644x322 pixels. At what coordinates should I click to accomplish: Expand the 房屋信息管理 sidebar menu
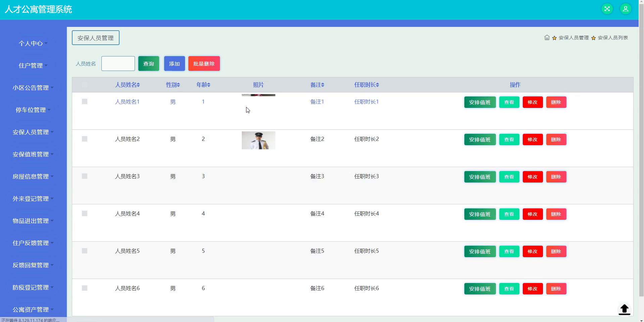(x=33, y=176)
